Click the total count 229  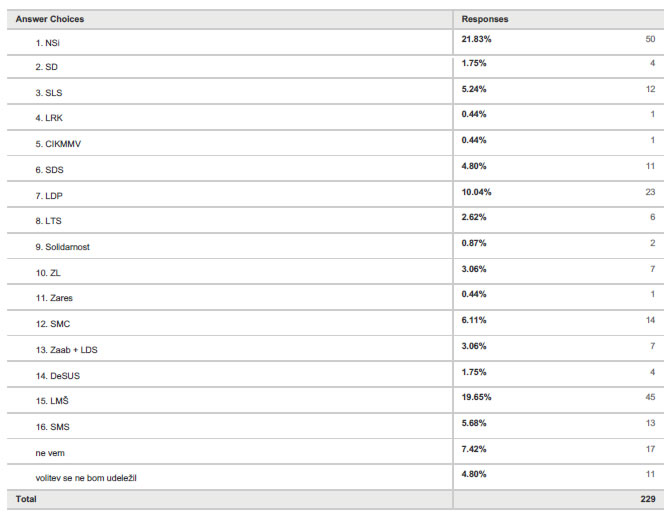[x=648, y=499]
